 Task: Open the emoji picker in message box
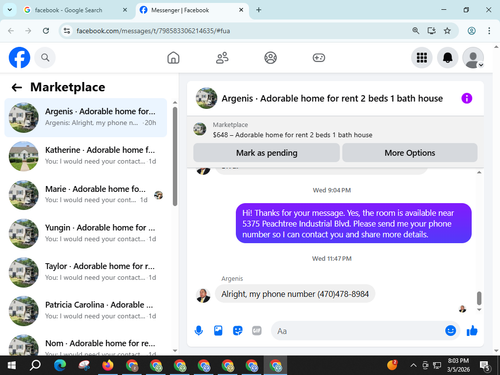click(450, 331)
